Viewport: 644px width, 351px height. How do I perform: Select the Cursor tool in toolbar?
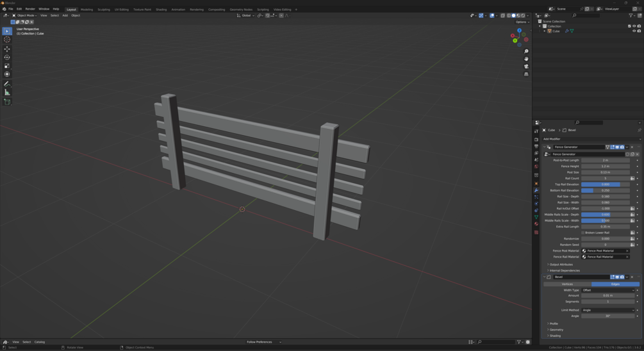[7, 40]
